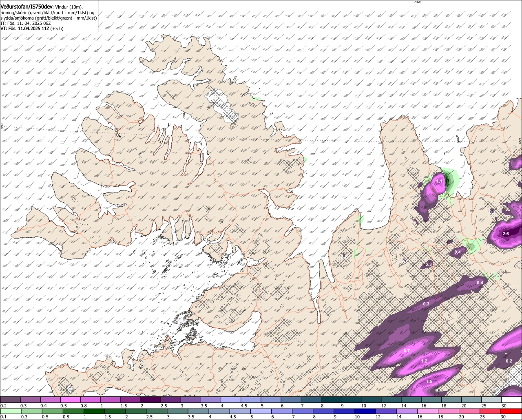522x420 pixels.
Task: Click the 2.5 label in the lower legend row
Action: [x=149, y=417]
